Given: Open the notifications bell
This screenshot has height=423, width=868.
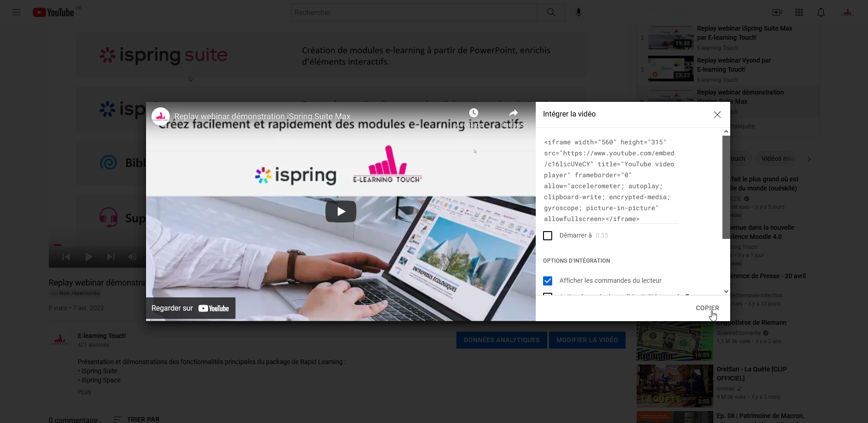Looking at the screenshot, I should coord(821,12).
